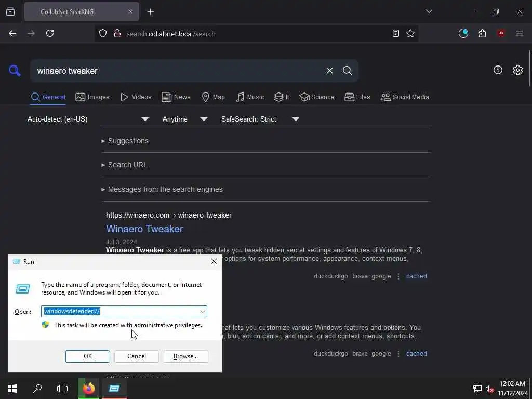Open the Windows Start menu

point(12,389)
